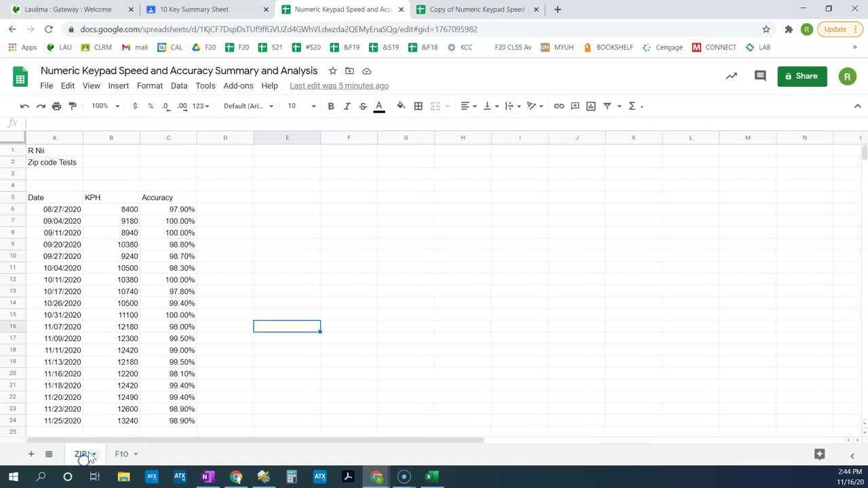Open the font family dropdown
The image size is (868, 488).
coord(248,106)
